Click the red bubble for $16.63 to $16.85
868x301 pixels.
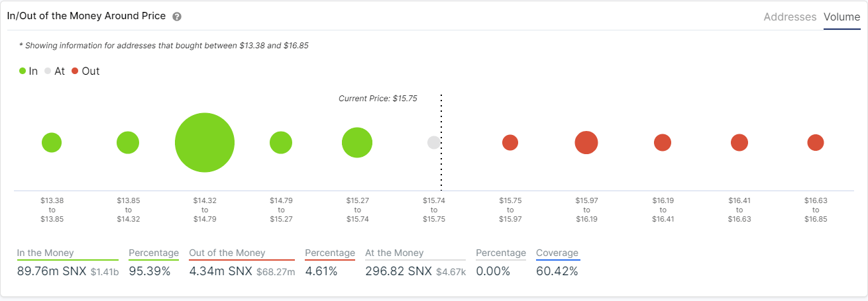pos(816,142)
